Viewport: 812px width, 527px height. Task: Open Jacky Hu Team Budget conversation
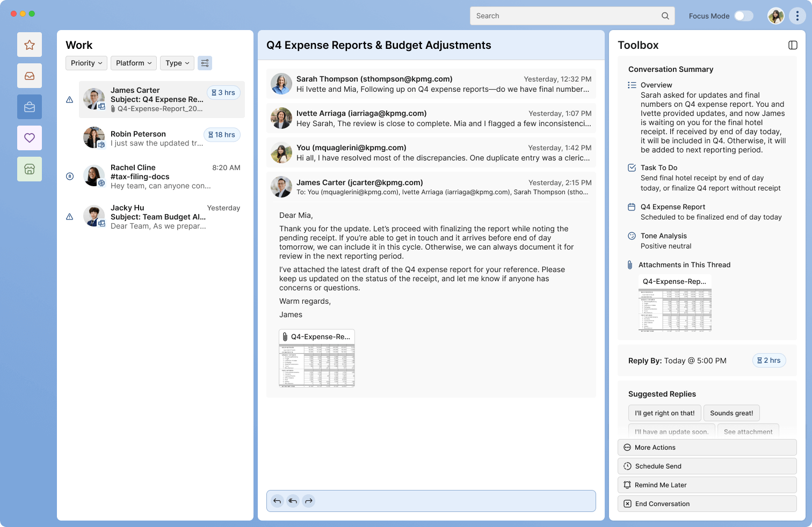[x=162, y=217]
